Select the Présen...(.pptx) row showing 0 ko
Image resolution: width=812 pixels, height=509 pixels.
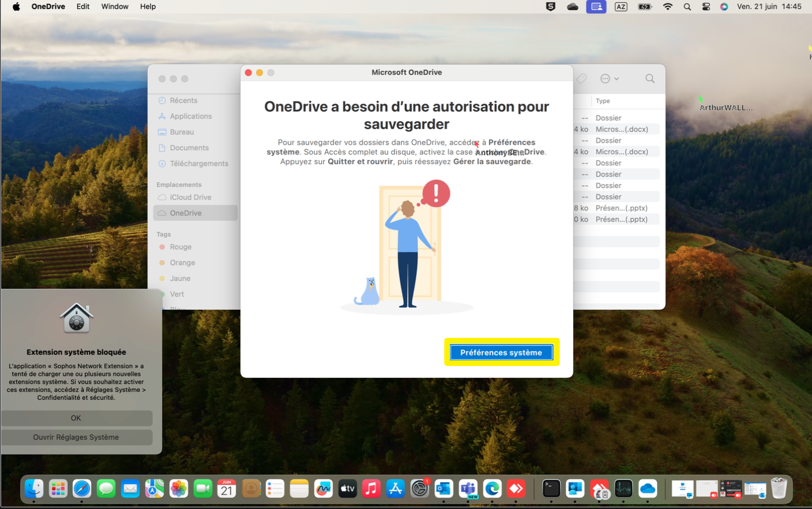(617, 219)
